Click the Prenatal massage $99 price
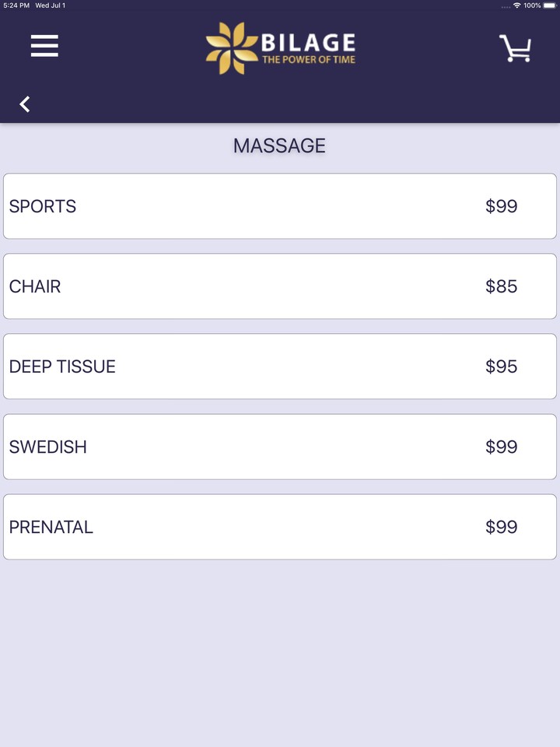The width and height of the screenshot is (560, 747). click(501, 527)
